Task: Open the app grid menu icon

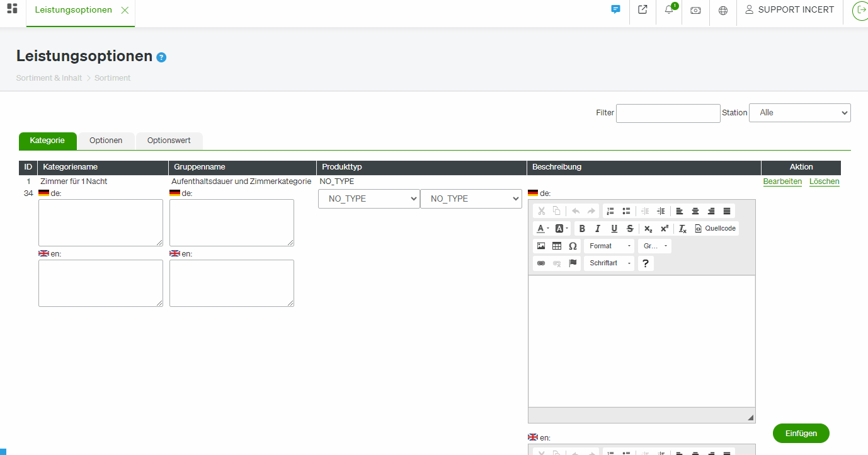Action: (x=12, y=8)
